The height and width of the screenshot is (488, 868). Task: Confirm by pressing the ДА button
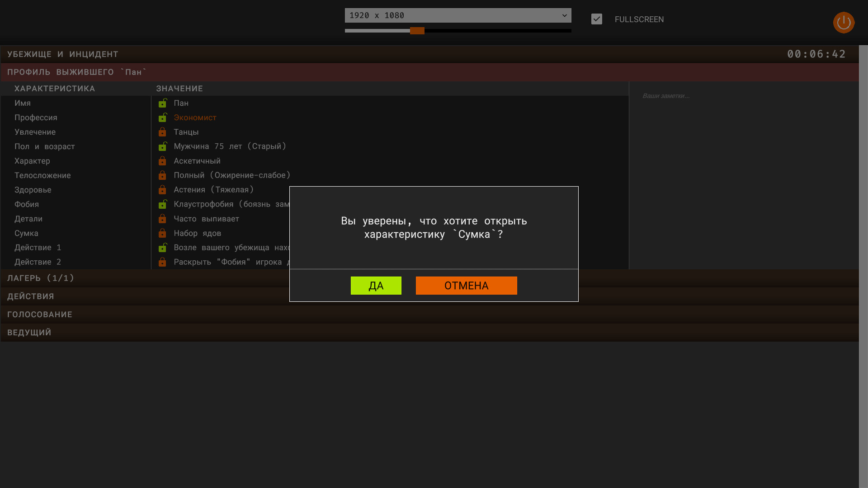tap(376, 285)
